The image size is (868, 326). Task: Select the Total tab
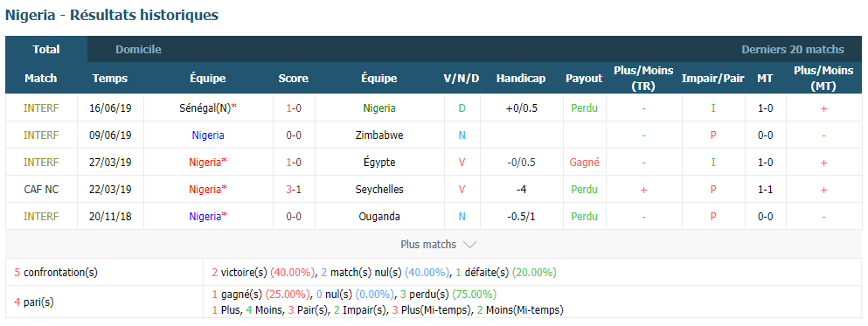pos(46,49)
